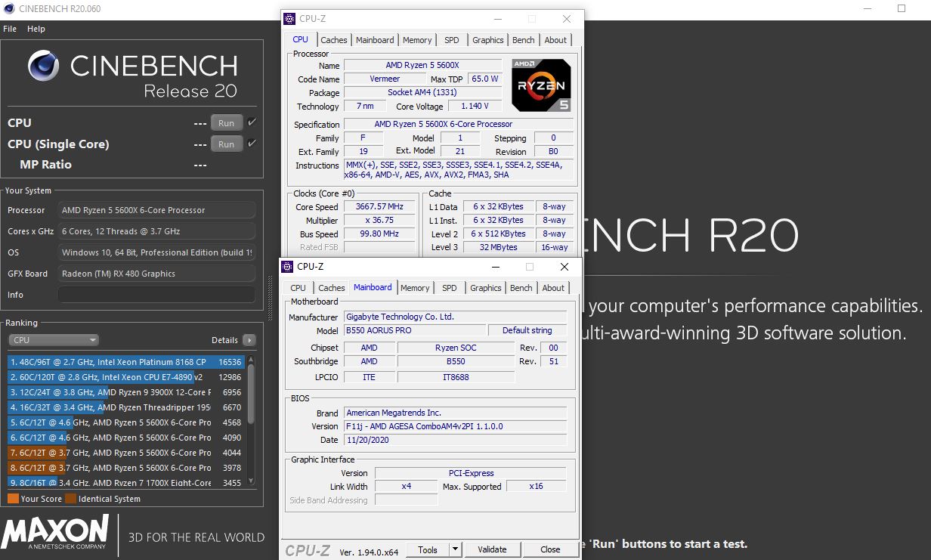The height and width of the screenshot is (560, 931).
Task: Run the CPU multi-core benchmark
Action: click(x=226, y=123)
